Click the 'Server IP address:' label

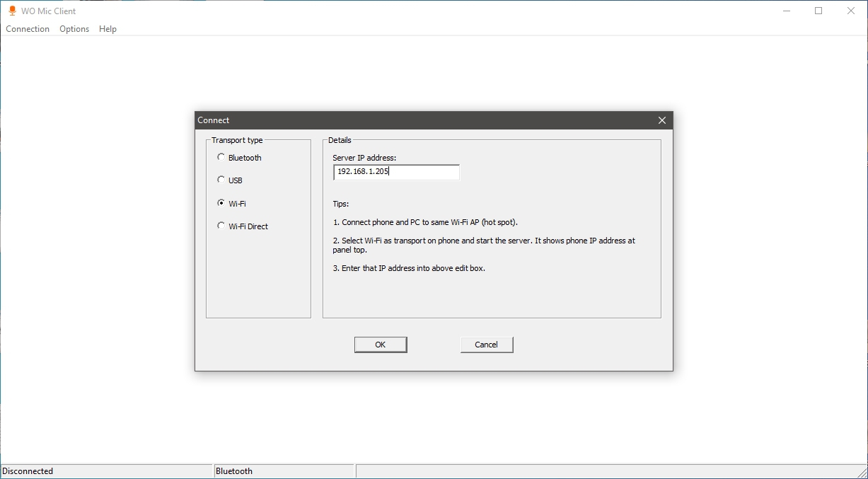tap(364, 158)
